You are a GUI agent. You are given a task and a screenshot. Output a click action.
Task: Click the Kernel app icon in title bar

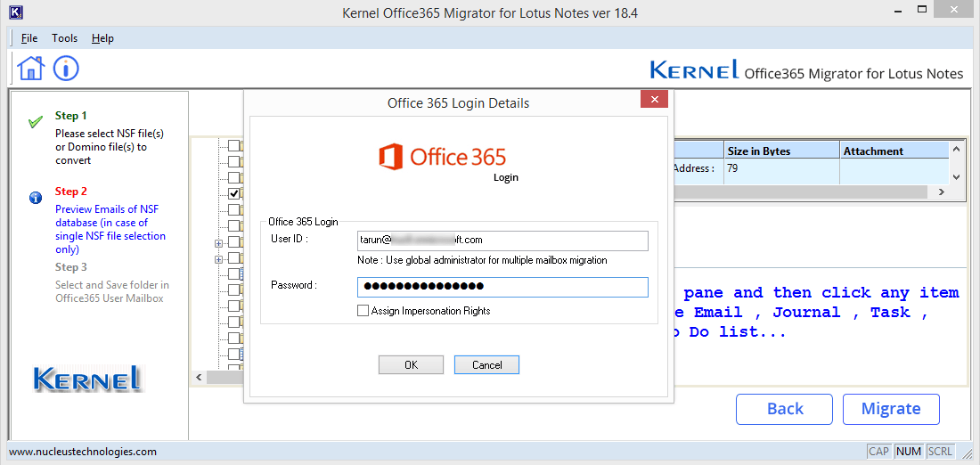click(17, 12)
